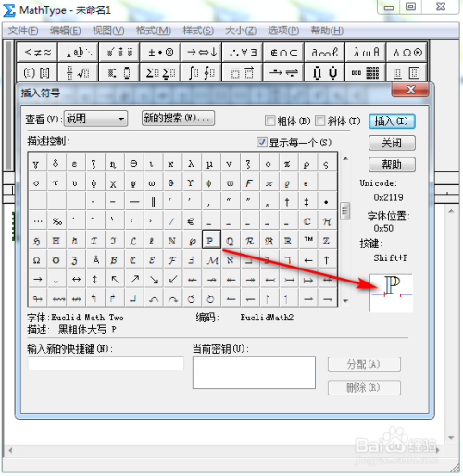The image size is (463, 476).
Task: Click the 关闭 close button
Action: coord(392,143)
